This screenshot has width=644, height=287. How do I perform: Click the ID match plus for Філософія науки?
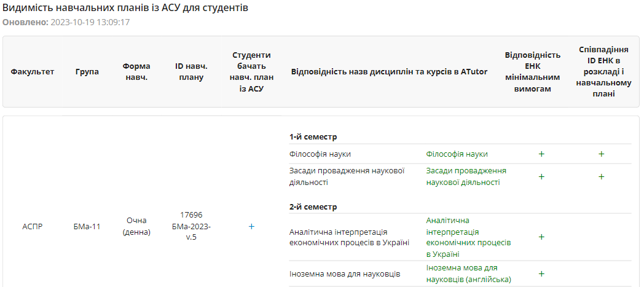tap(601, 154)
